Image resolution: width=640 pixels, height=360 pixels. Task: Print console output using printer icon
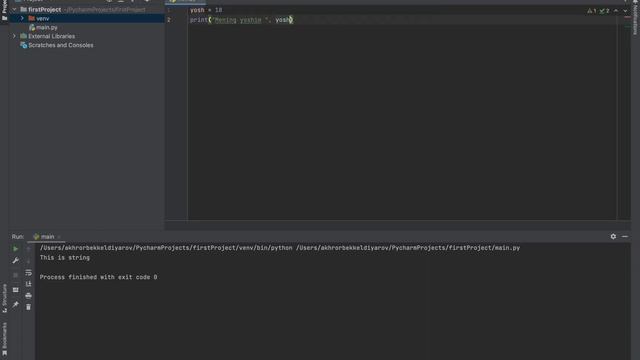(x=28, y=295)
